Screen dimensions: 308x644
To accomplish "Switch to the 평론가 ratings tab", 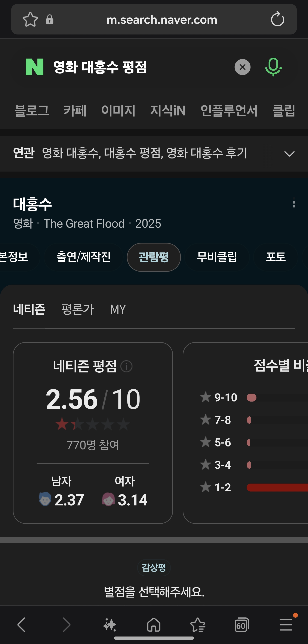I will (x=78, y=309).
